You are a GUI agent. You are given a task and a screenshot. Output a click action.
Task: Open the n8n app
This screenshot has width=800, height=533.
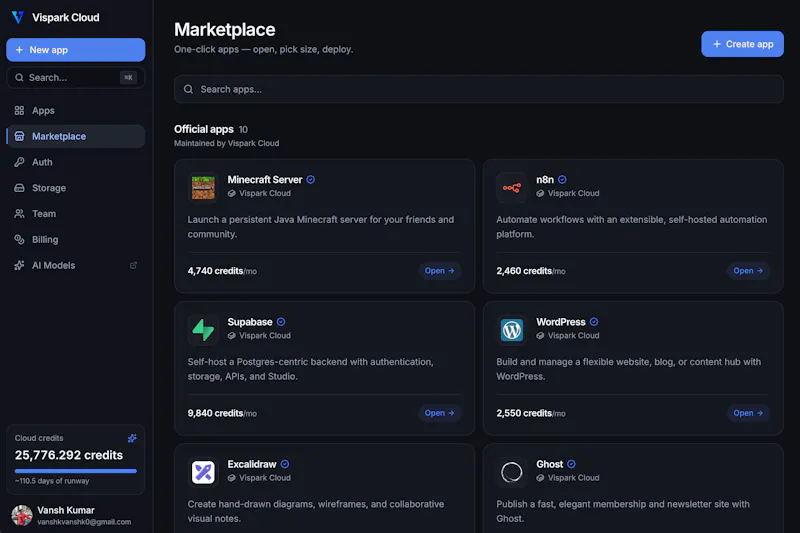[748, 271]
